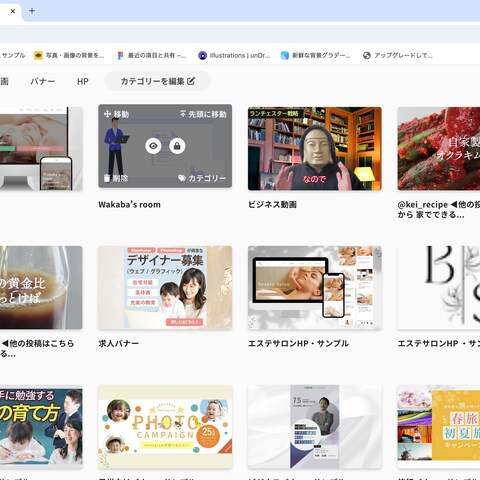Open the エステサロンHP・サンプル mockup thumbnail
480x480 pixels.
click(x=315, y=288)
